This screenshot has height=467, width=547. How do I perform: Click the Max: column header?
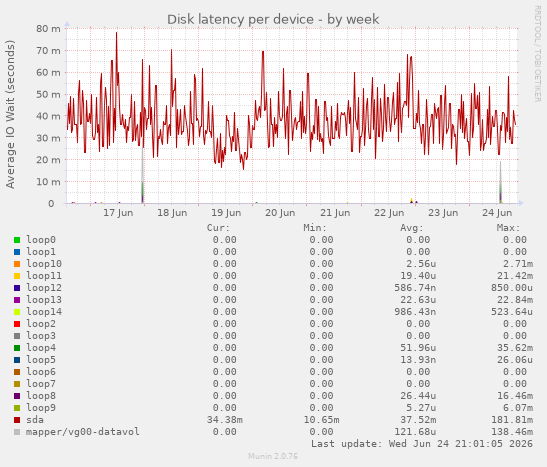508,228
